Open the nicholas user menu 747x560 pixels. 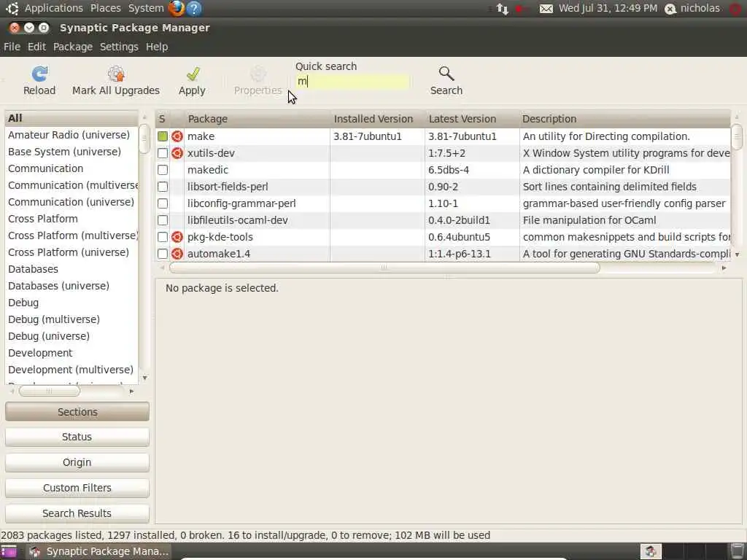[700, 8]
